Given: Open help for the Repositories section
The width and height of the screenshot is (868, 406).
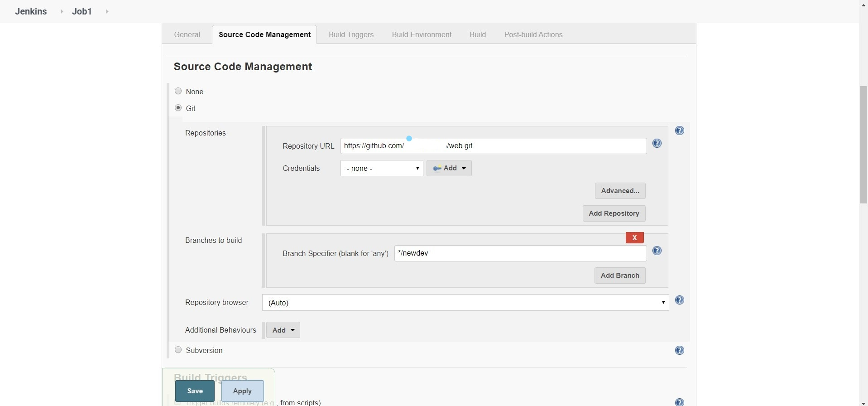Looking at the screenshot, I should click(x=679, y=130).
